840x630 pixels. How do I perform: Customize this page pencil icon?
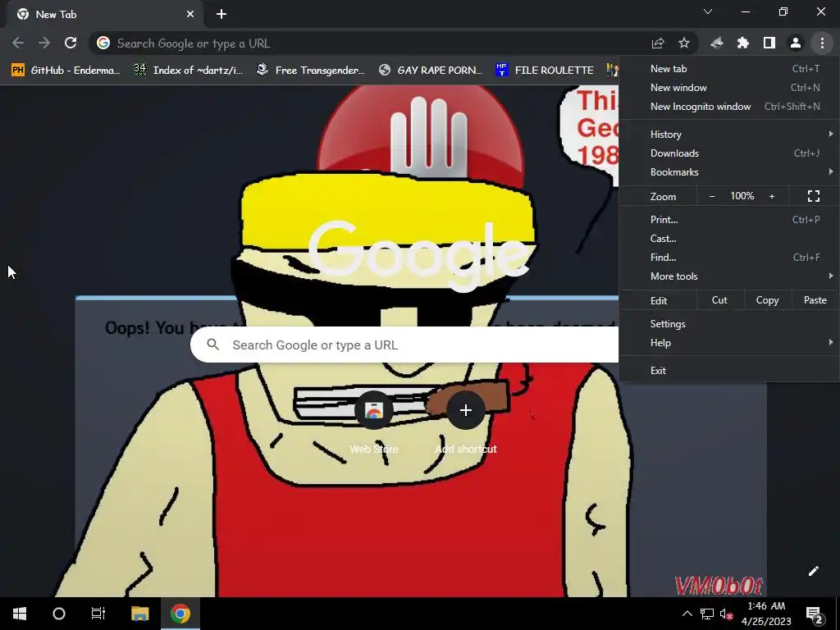coord(813,571)
